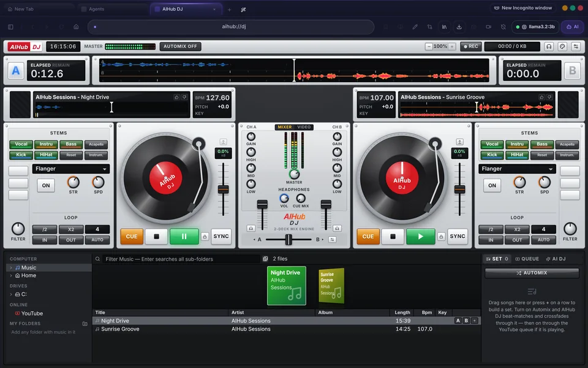The image size is (588, 368).
Task: Click the search magnifier icon in the browser
Action: click(x=97, y=259)
